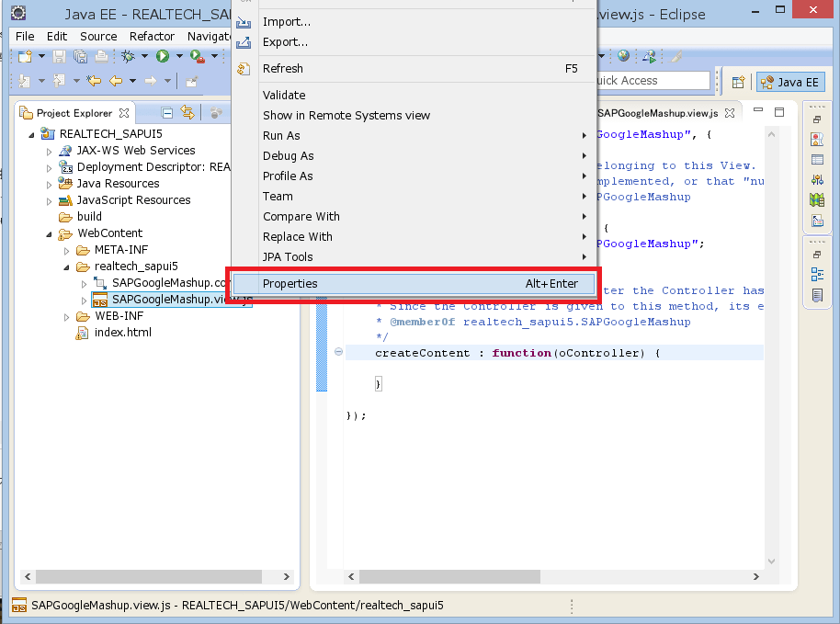Open the File menu
The height and width of the screenshot is (624, 840).
coord(25,36)
